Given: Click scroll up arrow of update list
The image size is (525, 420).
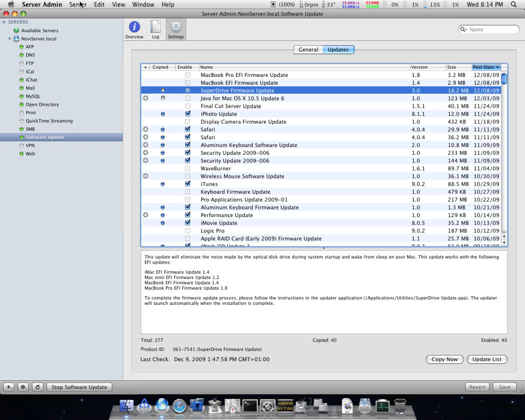Looking at the screenshot, I should (504, 236).
